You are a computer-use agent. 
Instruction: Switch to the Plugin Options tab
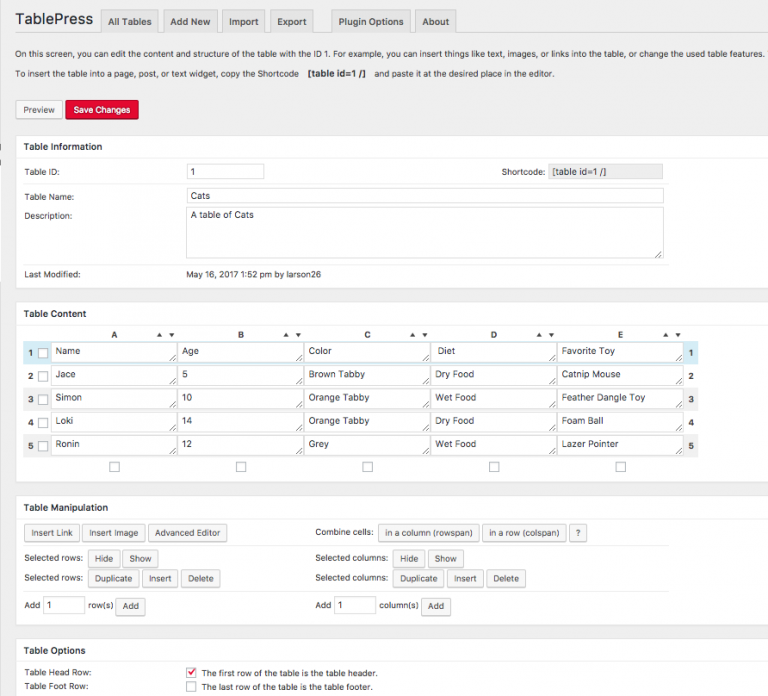(371, 21)
